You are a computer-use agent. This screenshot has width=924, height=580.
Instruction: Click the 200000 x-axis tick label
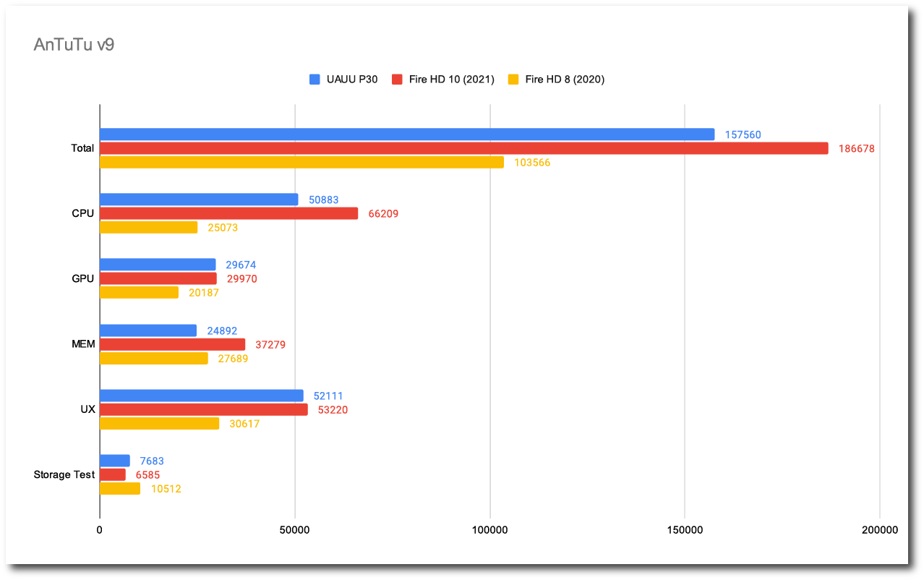tap(879, 530)
